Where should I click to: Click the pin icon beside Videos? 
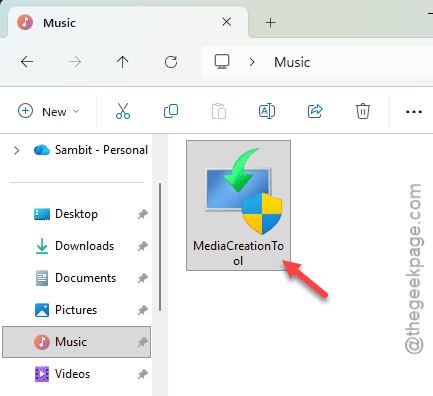click(x=143, y=374)
